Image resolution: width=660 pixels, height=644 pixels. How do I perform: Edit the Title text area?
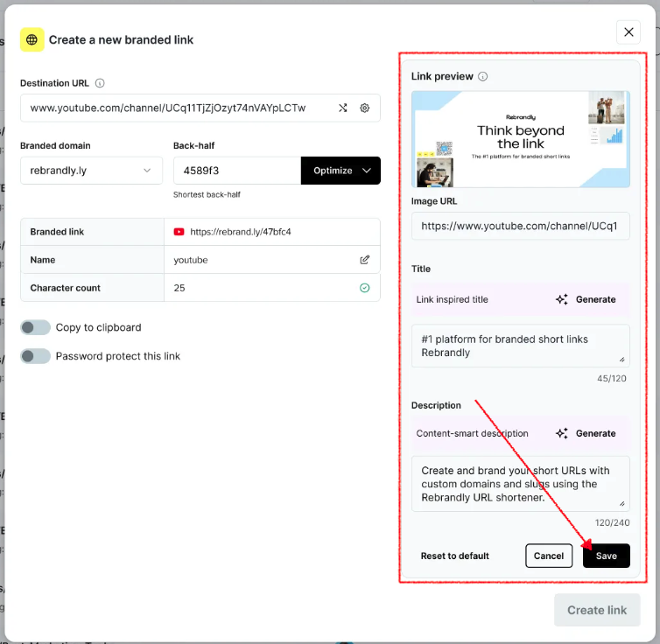(x=521, y=346)
